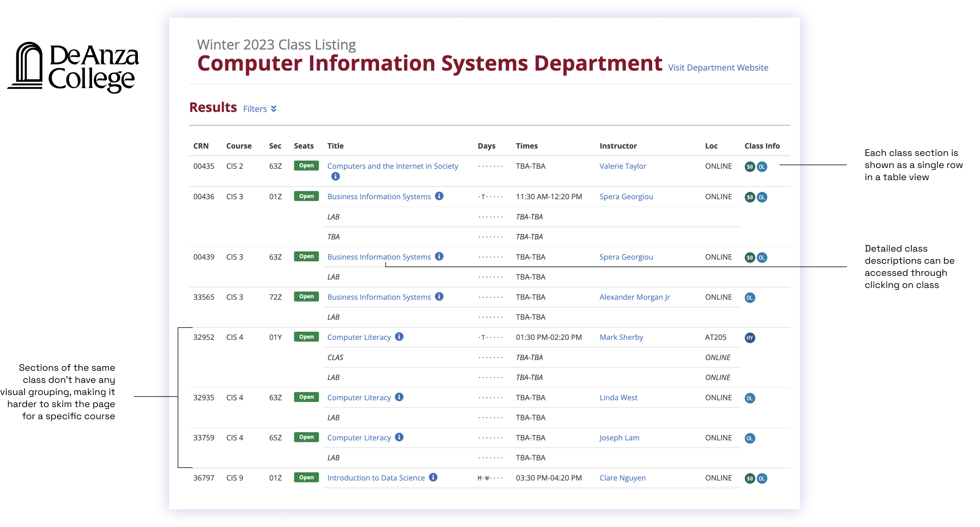Open Business Information Systems section 01Z link

[379, 197]
